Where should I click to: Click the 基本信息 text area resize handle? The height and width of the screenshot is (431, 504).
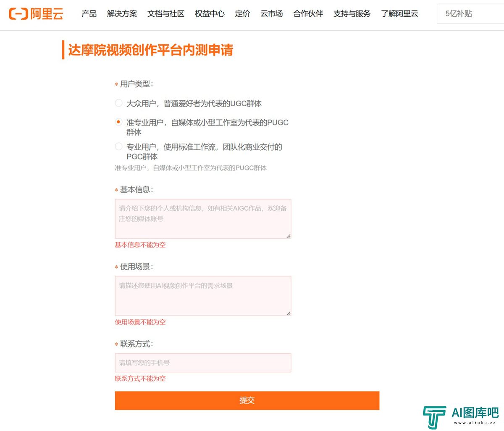(x=289, y=236)
